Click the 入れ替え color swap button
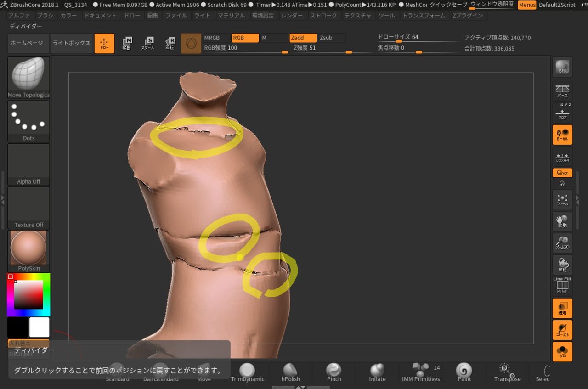The image size is (588, 389). 28,343
